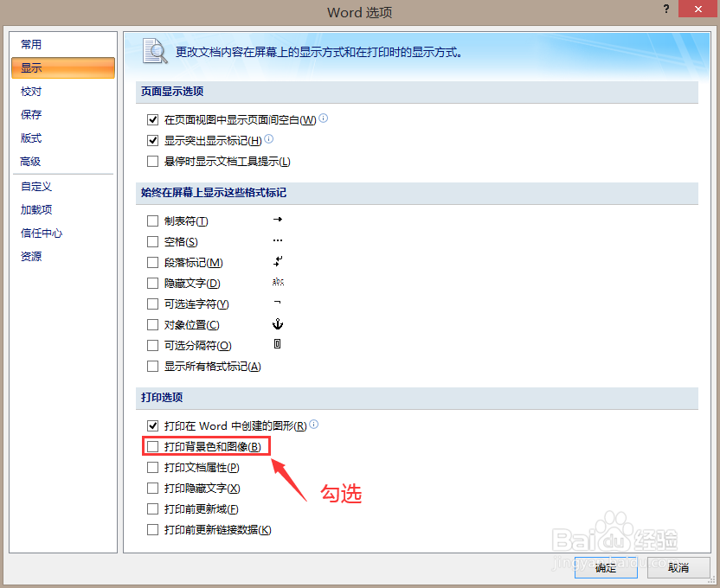This screenshot has height=588, width=720.
Task: Check the 制表符 formatting mark box
Action: click(x=152, y=221)
